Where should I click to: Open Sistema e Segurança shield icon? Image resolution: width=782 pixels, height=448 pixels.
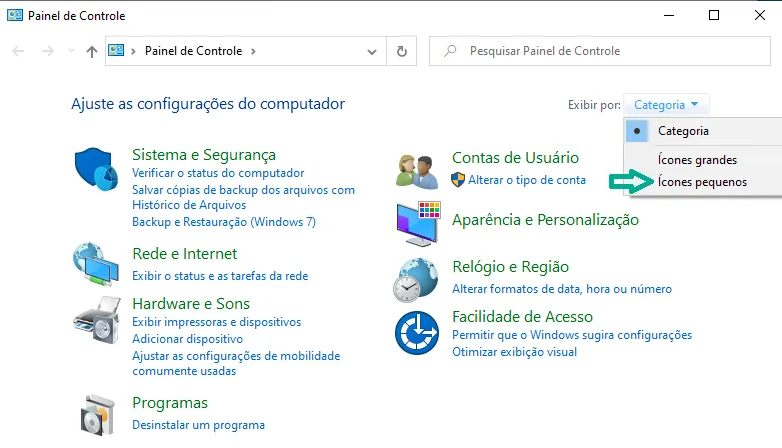coord(96,169)
